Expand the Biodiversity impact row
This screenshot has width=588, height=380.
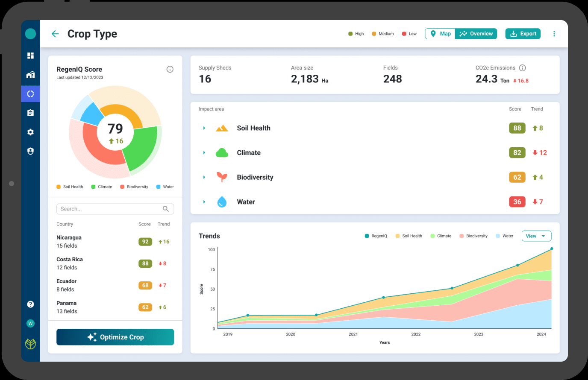[x=204, y=177]
